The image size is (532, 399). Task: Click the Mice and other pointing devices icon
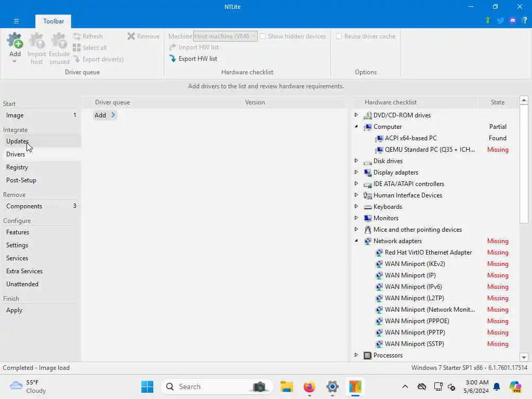367,230
